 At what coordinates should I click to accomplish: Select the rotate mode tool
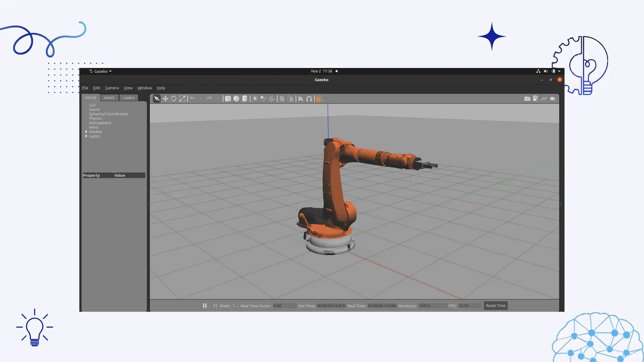tap(174, 99)
